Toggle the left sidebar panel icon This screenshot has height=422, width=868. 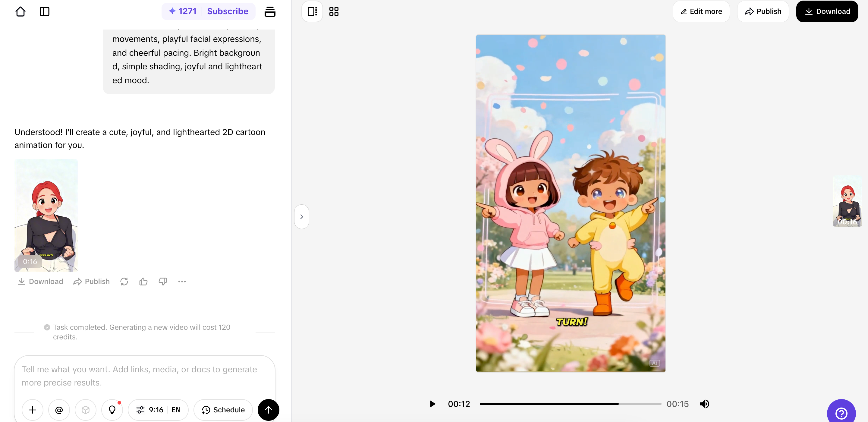(45, 11)
